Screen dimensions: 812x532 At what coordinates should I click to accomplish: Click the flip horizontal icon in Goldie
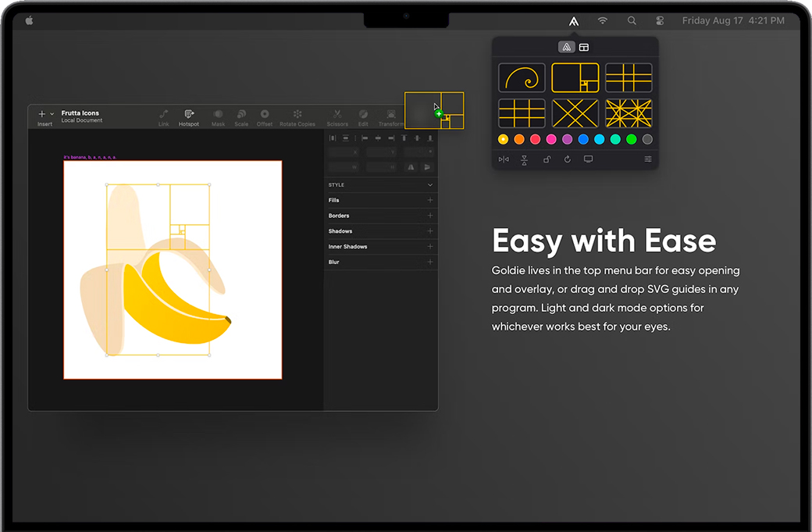[504, 159]
